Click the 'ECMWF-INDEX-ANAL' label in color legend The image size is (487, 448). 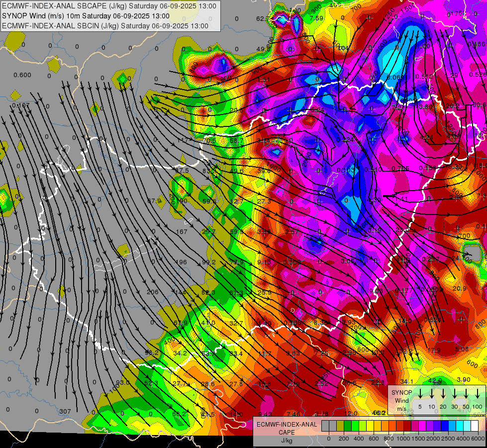tap(287, 425)
